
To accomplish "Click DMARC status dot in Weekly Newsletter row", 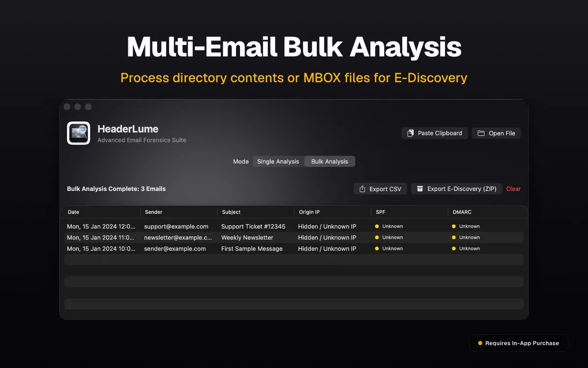I will point(454,237).
